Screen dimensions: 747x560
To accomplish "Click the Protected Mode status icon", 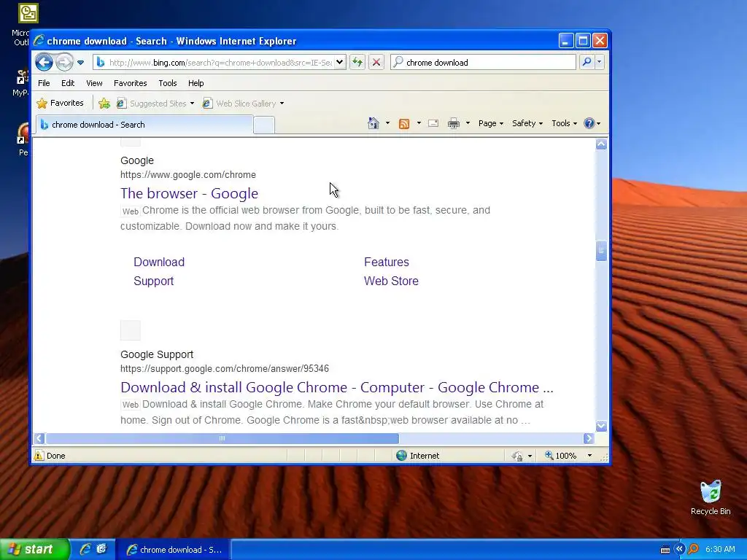I will [x=517, y=456].
